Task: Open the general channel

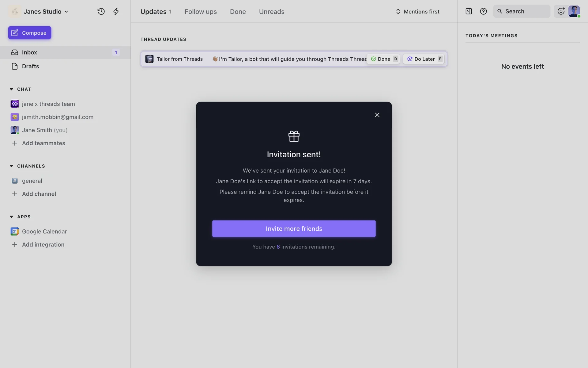Action: point(32,181)
